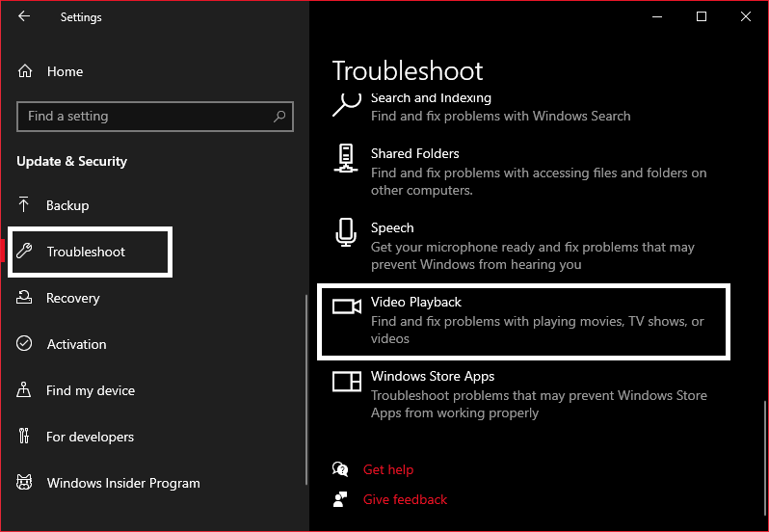Click the Troubleshoot page title
The image size is (769, 532).
coord(408,70)
